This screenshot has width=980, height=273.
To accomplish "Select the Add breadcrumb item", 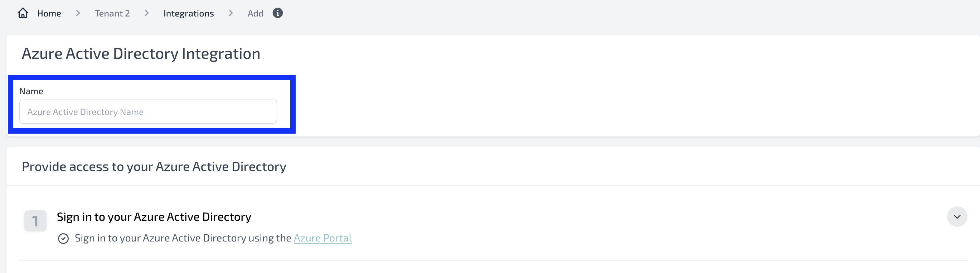I will tap(256, 13).
